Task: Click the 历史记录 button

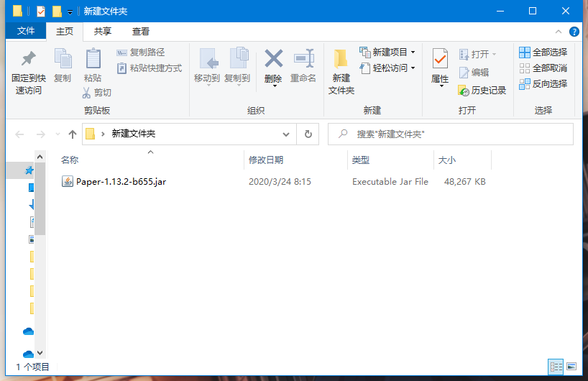Action: point(482,91)
